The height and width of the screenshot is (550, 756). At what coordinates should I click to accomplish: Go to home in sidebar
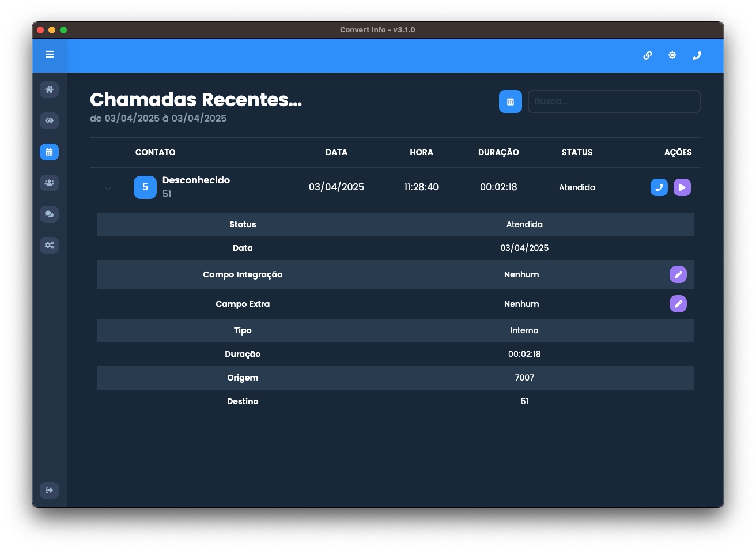click(x=50, y=89)
